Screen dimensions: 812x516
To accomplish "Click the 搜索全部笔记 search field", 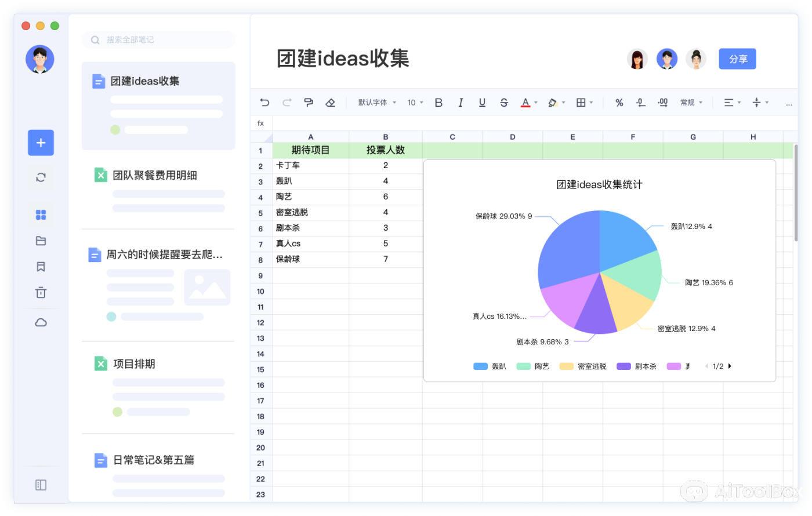I will [x=158, y=40].
